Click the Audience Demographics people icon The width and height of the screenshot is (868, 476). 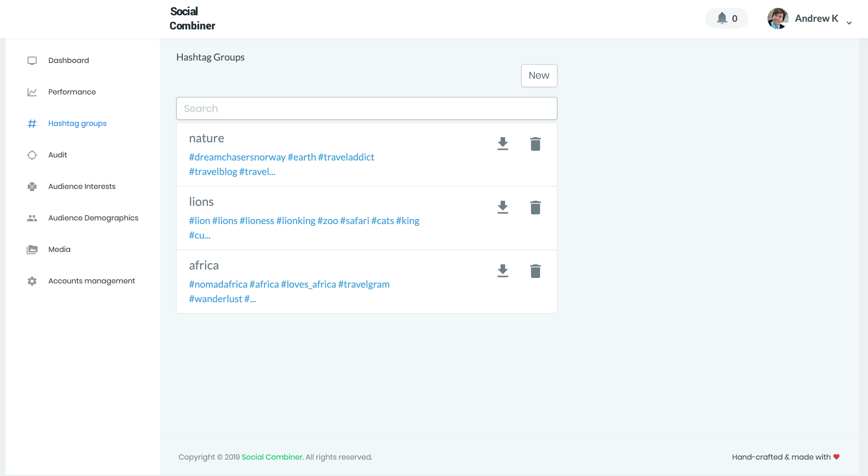[32, 218]
